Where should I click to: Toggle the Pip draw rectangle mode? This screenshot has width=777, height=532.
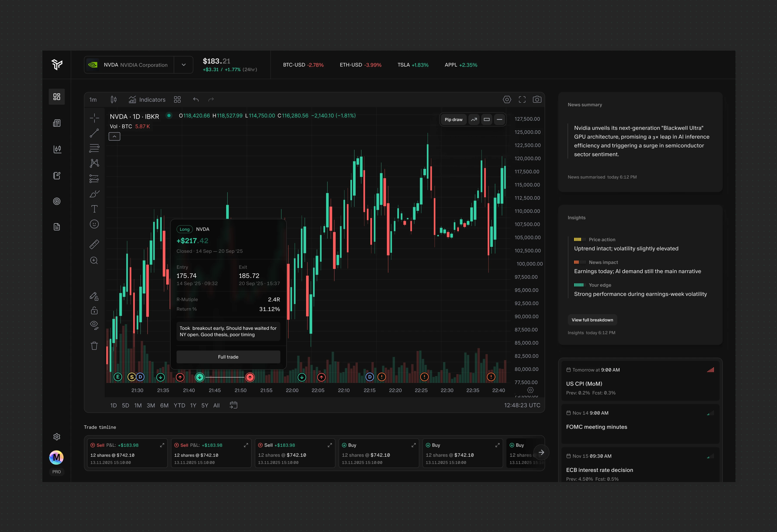(487, 119)
